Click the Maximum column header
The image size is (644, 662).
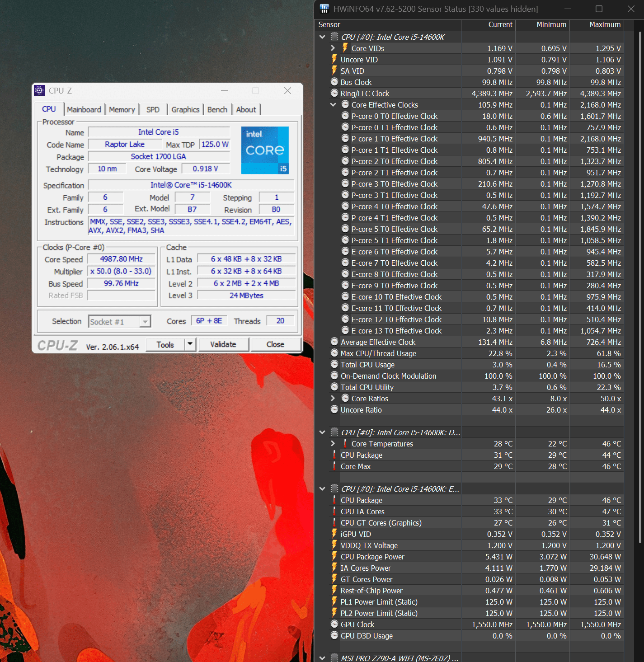click(597, 24)
